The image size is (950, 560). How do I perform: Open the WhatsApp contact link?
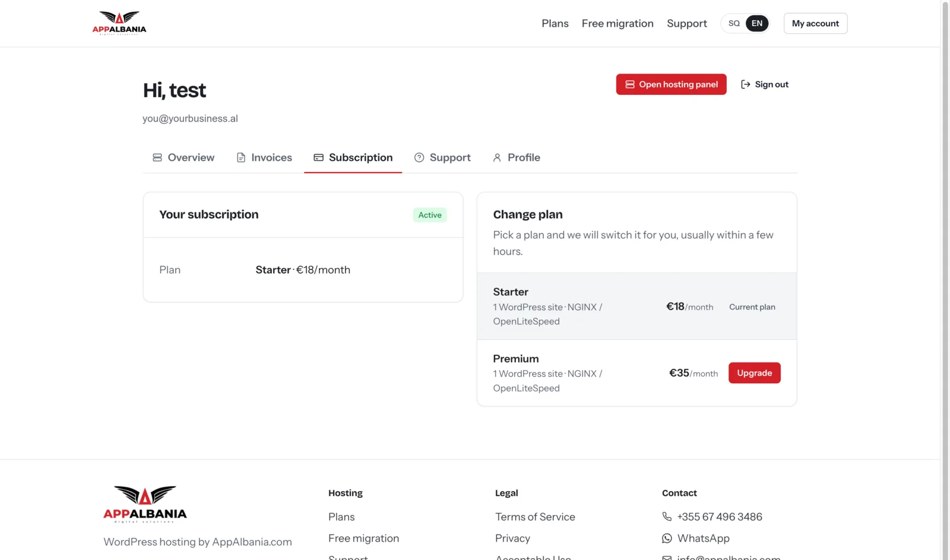[704, 538]
